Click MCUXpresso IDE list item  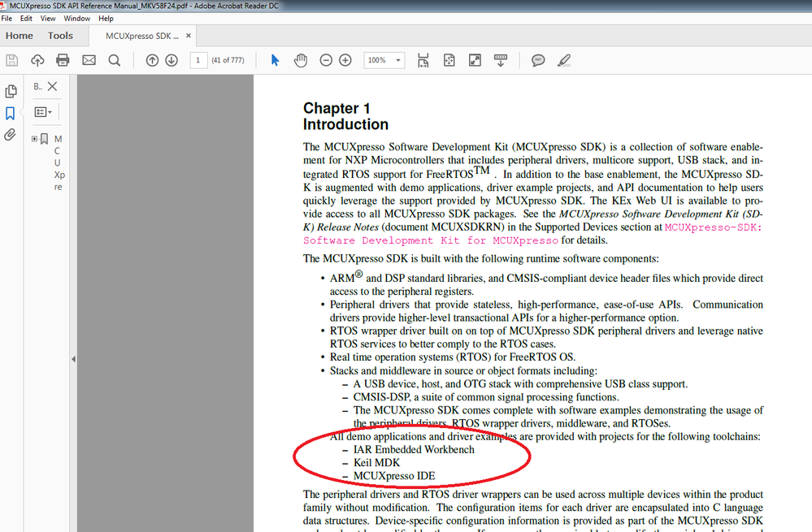394,476
